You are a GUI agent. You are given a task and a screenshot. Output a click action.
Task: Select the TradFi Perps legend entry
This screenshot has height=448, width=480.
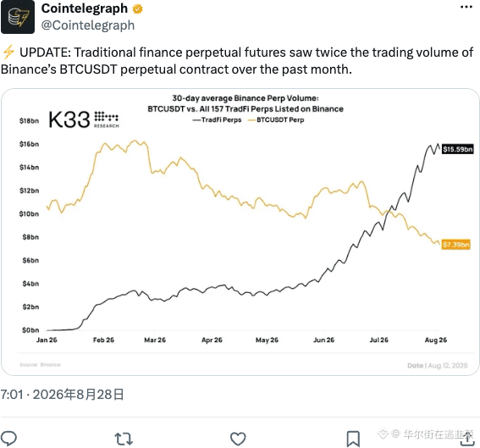[x=217, y=119]
